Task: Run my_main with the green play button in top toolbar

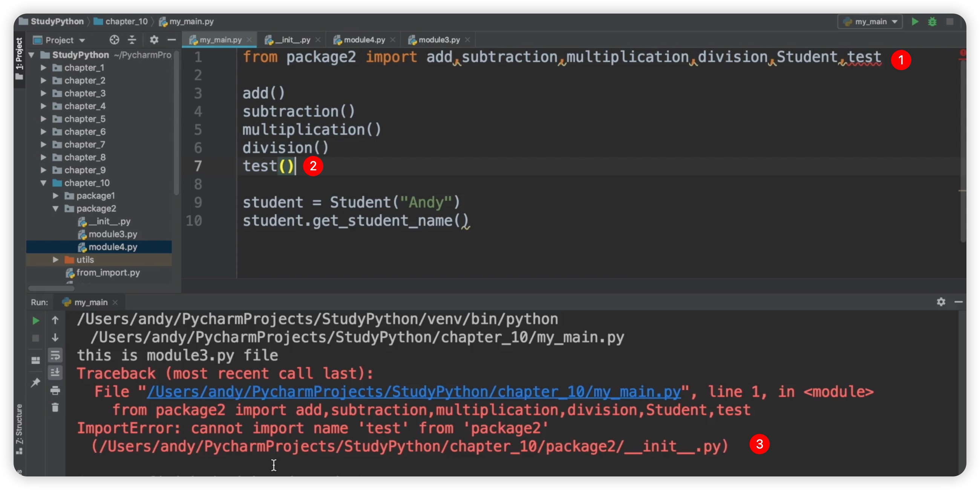Action: pyautogui.click(x=915, y=22)
